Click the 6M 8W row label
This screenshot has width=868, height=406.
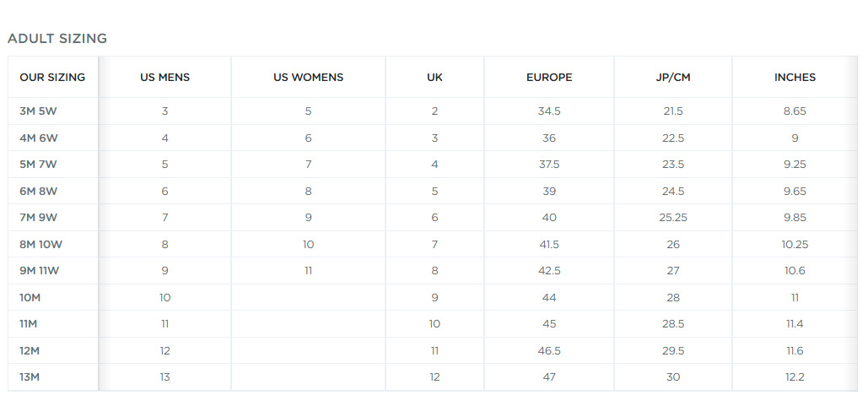(x=38, y=191)
